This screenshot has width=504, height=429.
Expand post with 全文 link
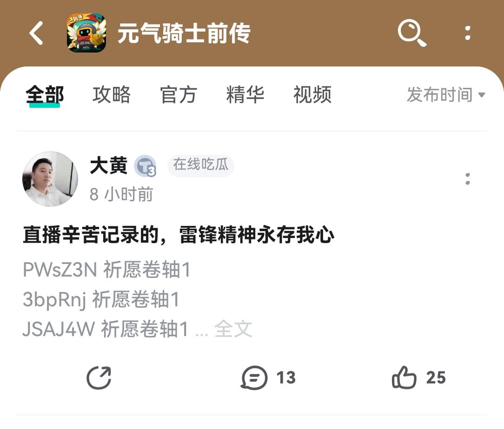pos(233,329)
